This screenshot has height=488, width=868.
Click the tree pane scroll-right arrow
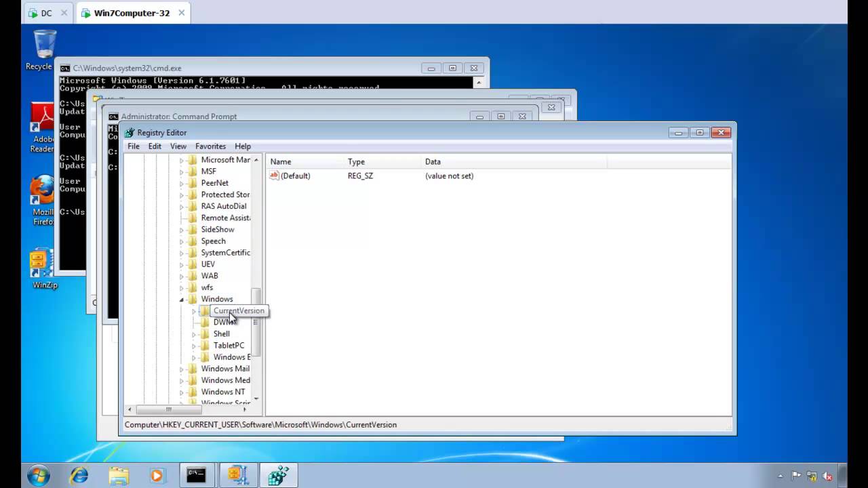pyautogui.click(x=245, y=409)
